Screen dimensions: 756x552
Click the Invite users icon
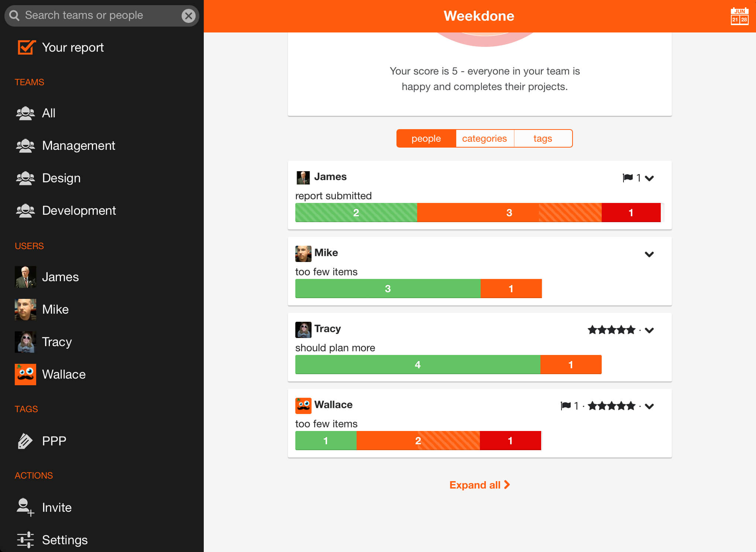pos(25,507)
